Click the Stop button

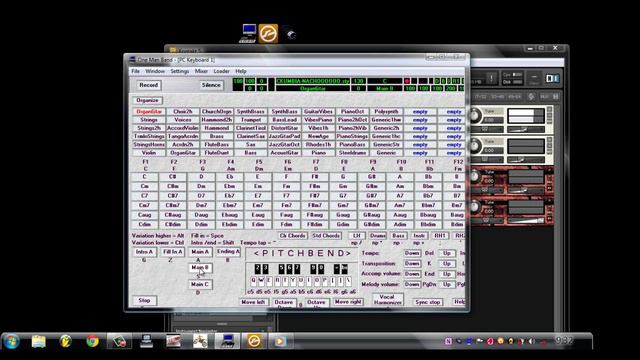(x=144, y=300)
